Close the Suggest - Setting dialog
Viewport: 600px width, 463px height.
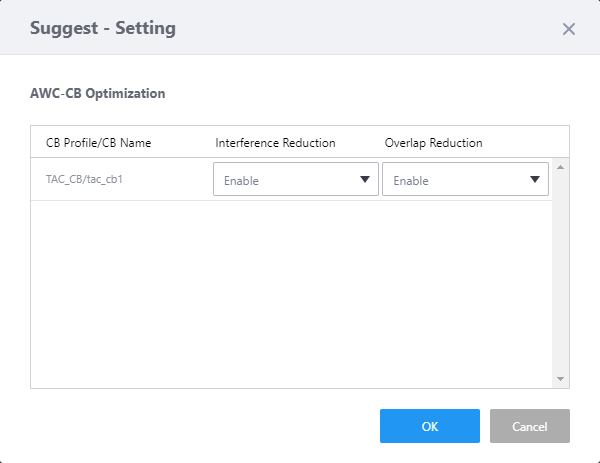(569, 29)
